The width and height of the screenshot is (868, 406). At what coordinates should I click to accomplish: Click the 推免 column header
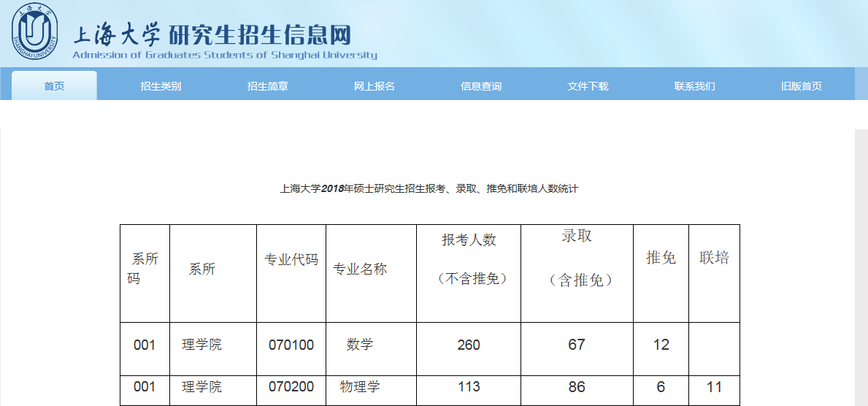(661, 258)
